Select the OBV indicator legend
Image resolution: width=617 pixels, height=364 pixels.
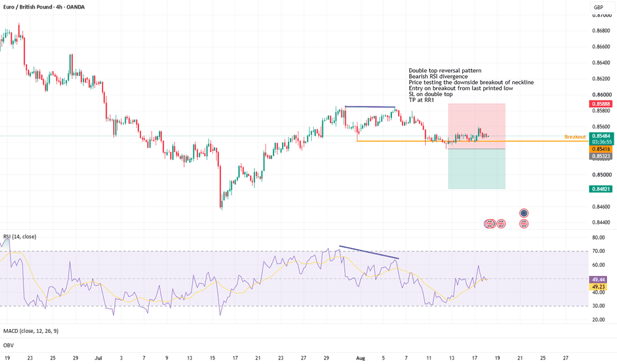pyautogui.click(x=8, y=345)
